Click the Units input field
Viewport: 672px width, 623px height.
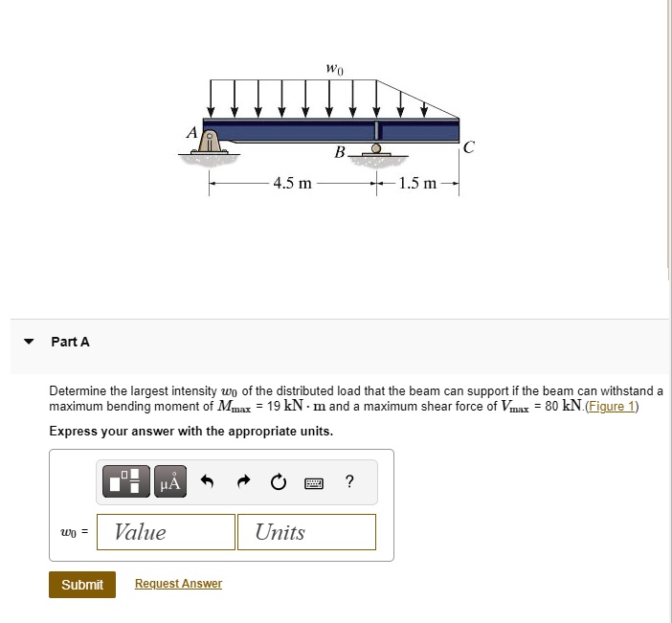coord(306,532)
